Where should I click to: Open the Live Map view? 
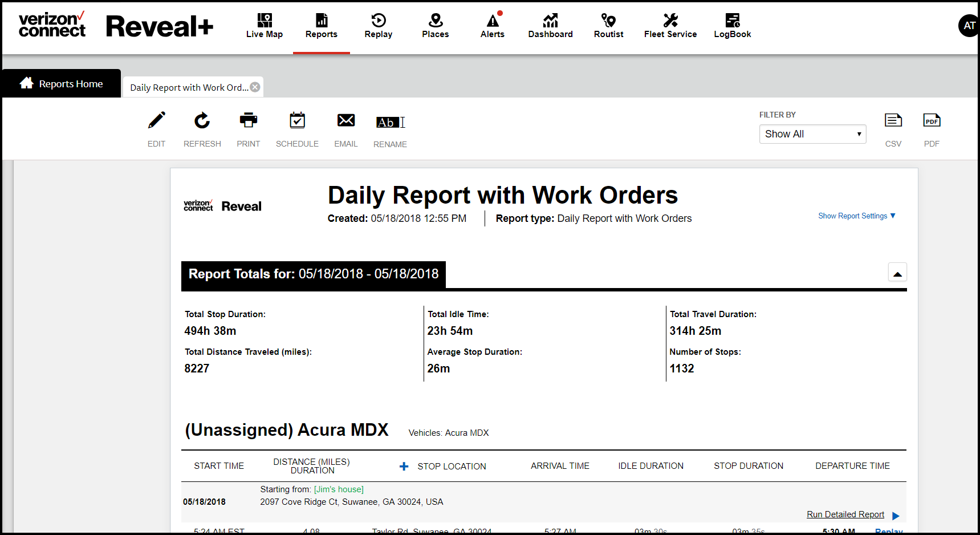tap(264, 26)
